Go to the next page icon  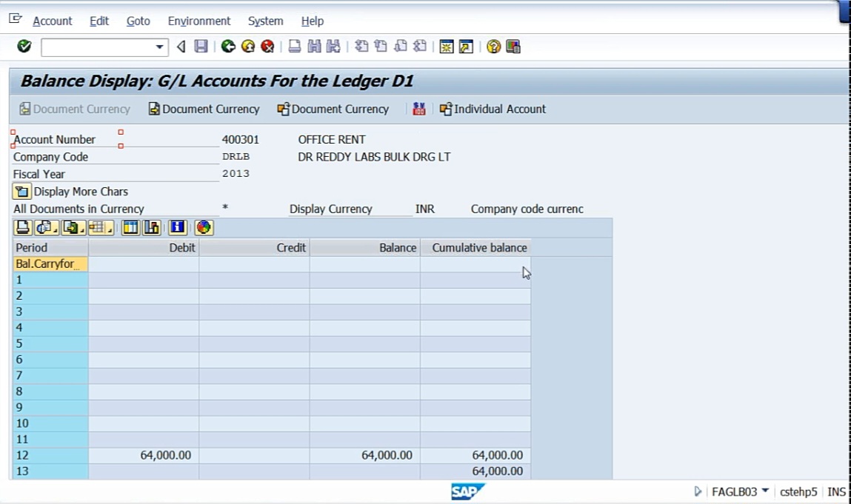(401, 47)
